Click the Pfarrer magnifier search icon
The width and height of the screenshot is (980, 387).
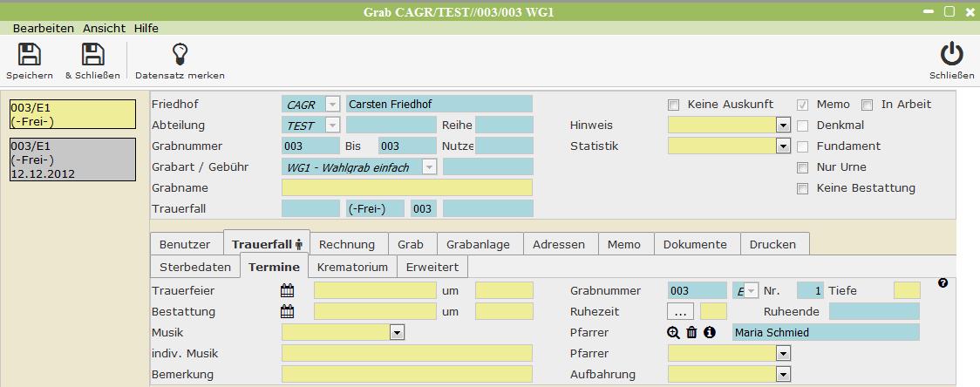click(673, 332)
